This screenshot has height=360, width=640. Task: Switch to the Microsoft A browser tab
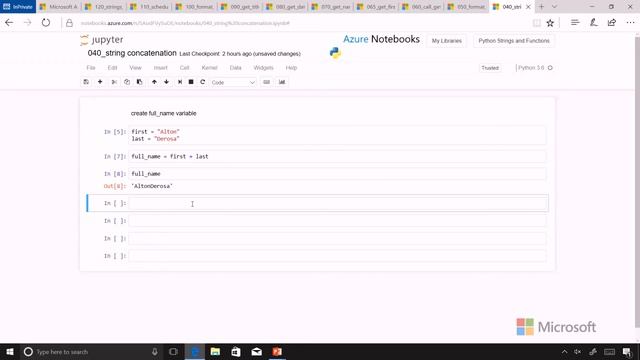59,7
